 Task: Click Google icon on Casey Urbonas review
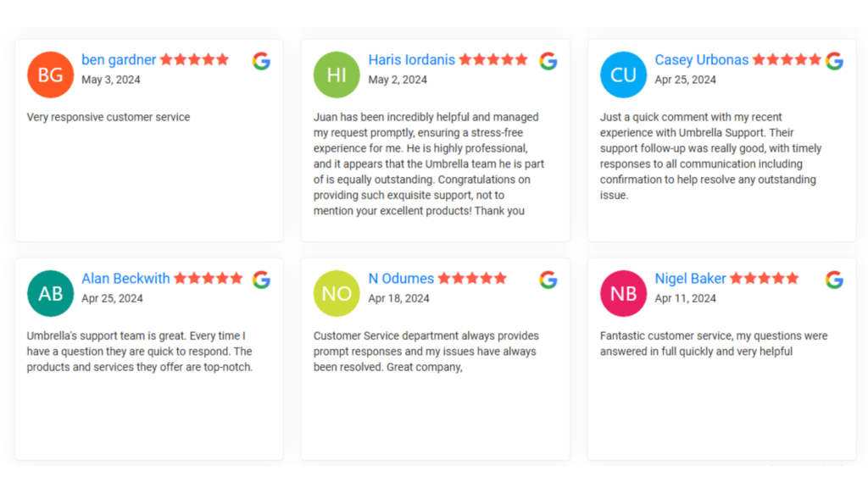point(834,61)
